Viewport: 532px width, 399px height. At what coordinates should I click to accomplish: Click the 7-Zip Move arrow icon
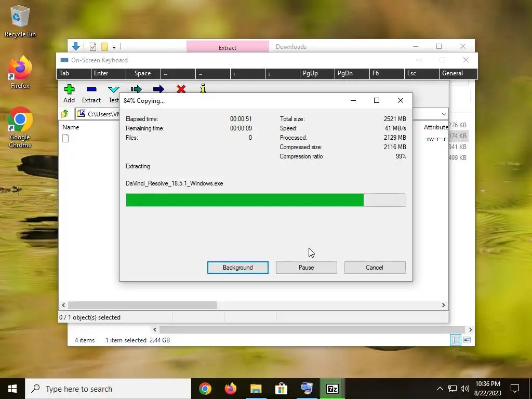158,89
